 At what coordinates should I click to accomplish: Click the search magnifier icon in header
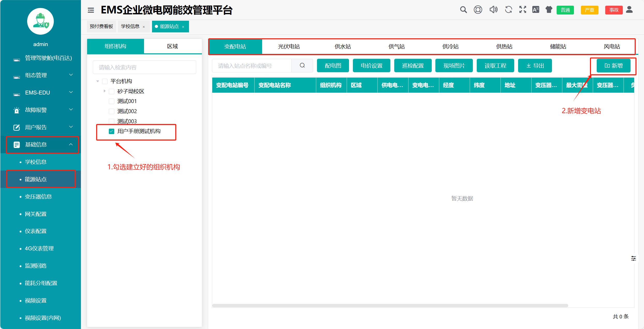point(463,10)
